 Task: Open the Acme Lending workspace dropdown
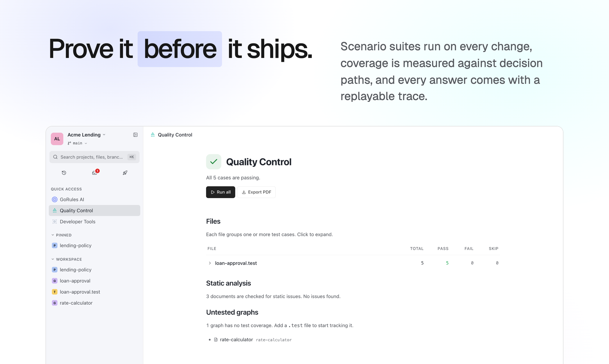pyautogui.click(x=86, y=135)
